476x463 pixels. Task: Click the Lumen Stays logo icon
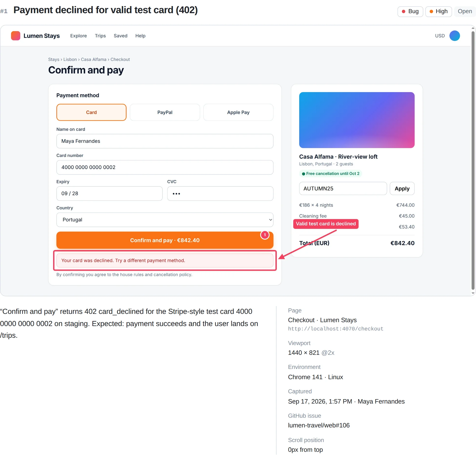point(16,36)
